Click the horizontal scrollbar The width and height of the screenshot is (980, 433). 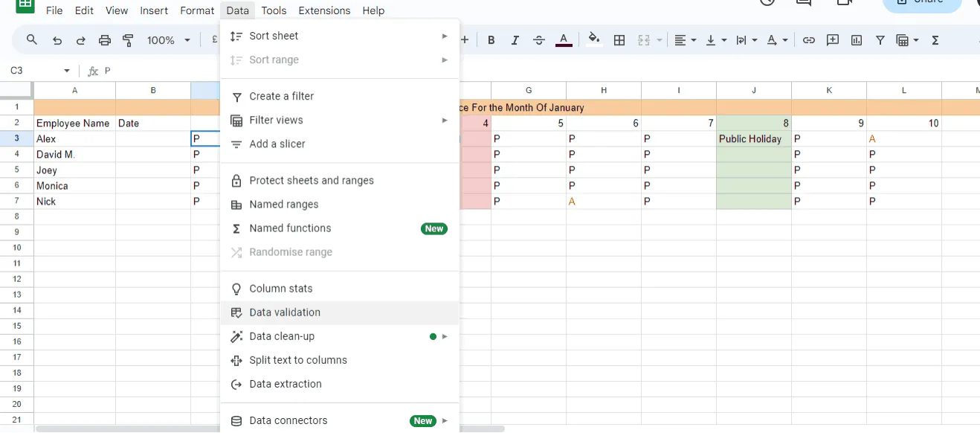pos(271,429)
